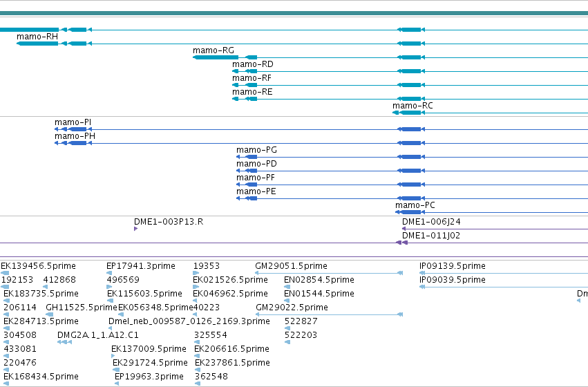Select the DME1-011J02 feature label
Screen dimensions: 588x387
pos(431,236)
